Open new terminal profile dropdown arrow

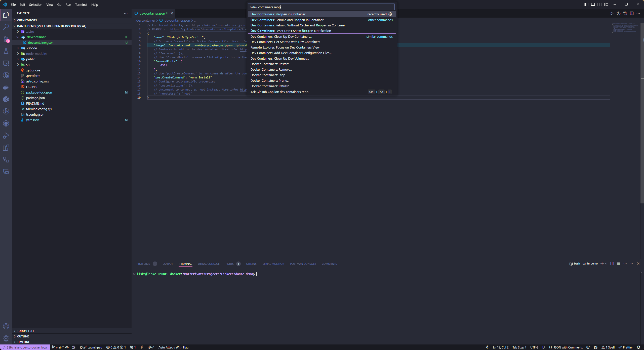click(x=606, y=264)
